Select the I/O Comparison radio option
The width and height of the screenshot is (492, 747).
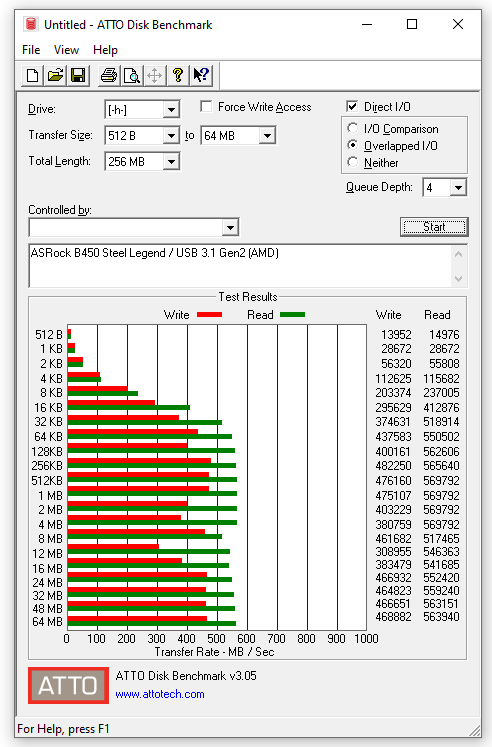point(352,128)
